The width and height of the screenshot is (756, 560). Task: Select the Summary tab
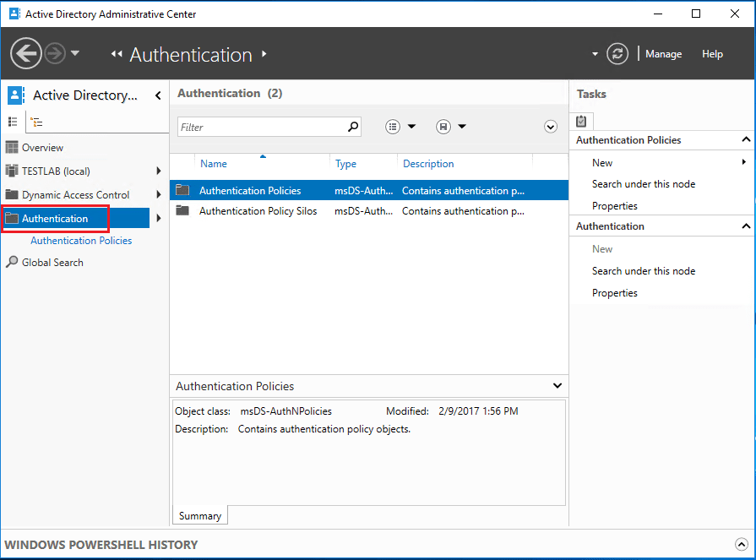pos(200,516)
